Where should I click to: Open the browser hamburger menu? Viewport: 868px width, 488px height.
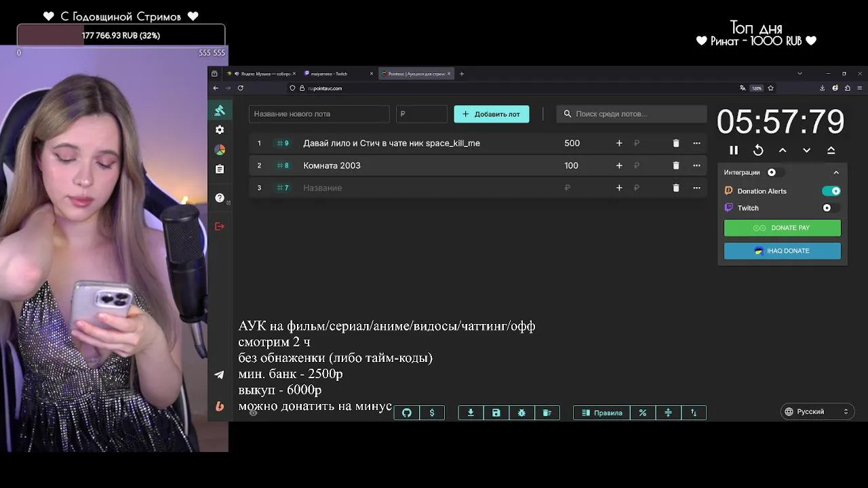860,88
